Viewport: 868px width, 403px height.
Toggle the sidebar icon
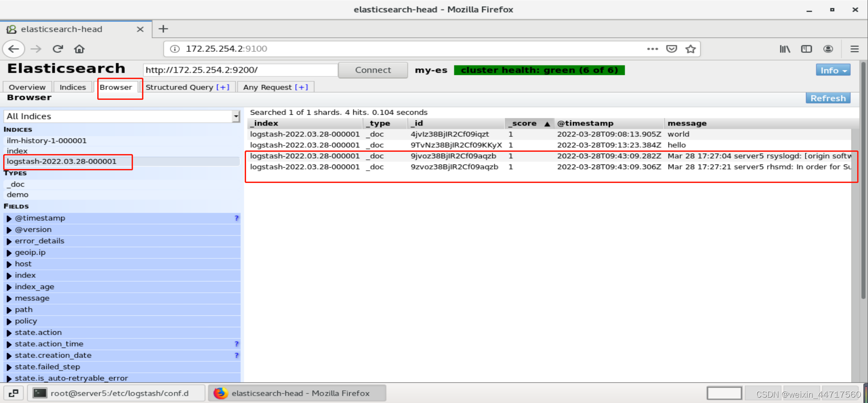pyautogui.click(x=806, y=49)
